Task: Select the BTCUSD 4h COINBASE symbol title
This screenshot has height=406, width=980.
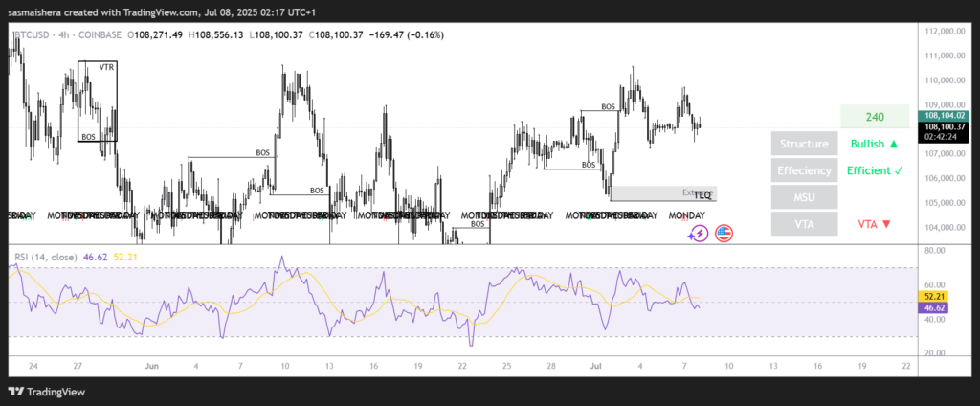Action: 67,35
